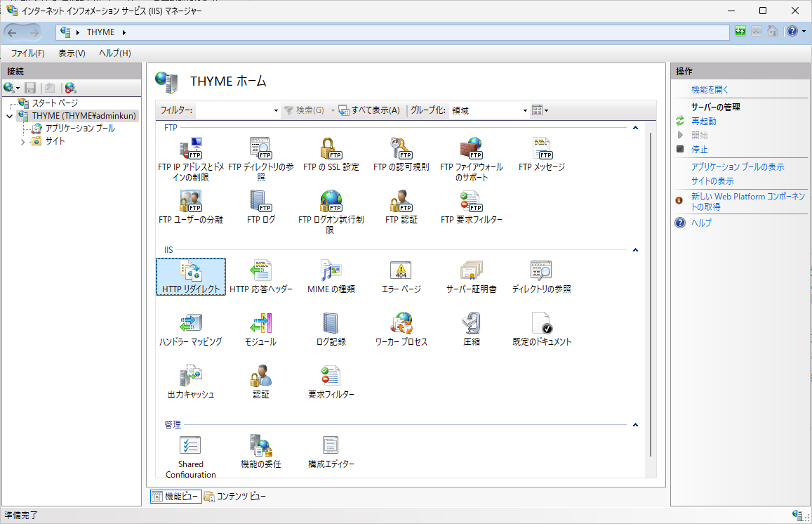812x524 pixels.
Task: Open ワーカー プロセス feature
Action: coord(401,329)
